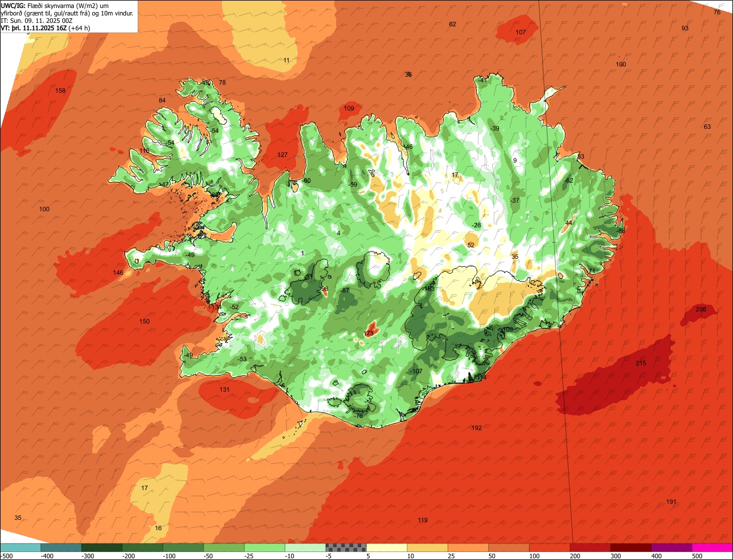Click the -62 value on the map
This screenshot has height=560, width=733.
568,180
